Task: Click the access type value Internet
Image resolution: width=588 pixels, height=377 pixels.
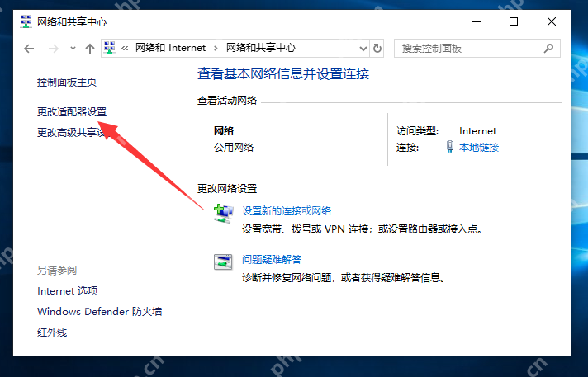Action: [477, 131]
